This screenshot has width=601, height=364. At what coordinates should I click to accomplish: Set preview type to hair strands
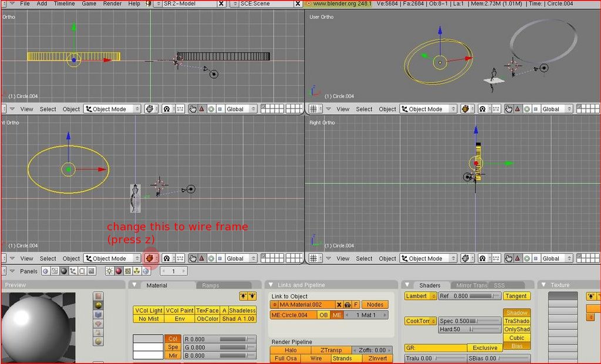[x=99, y=332]
